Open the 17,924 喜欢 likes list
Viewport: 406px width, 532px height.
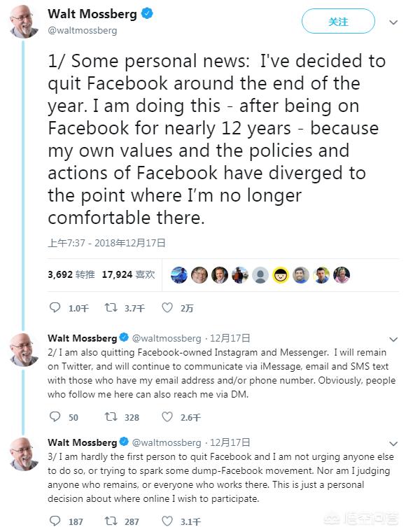[x=128, y=274]
